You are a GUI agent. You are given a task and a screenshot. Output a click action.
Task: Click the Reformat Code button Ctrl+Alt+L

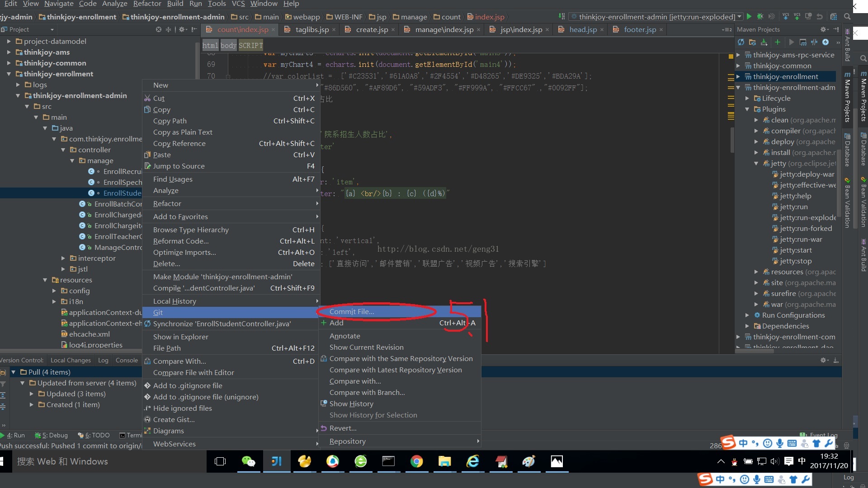(x=181, y=241)
